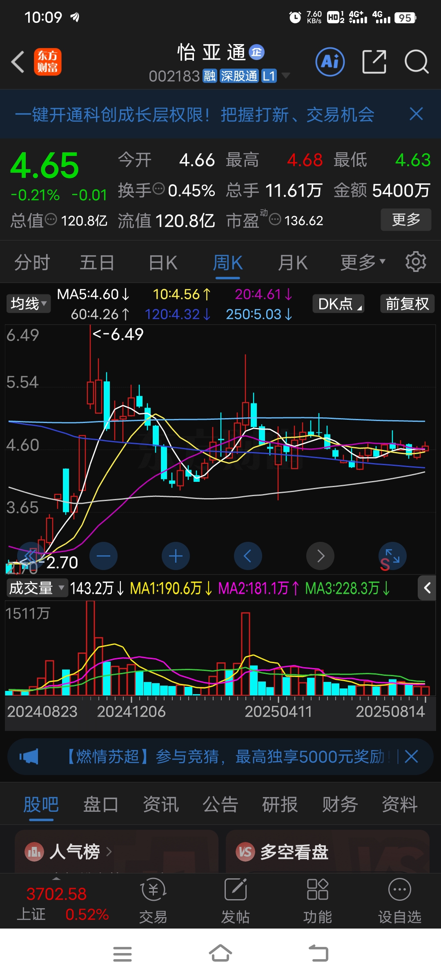Viewport: 441px width, 980px height.
Task: Tap the info icon next to 换手
Action: coord(158,189)
